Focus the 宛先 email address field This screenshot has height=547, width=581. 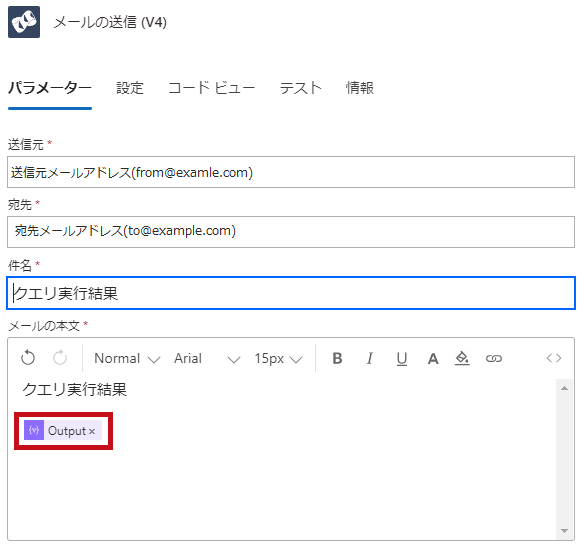pyautogui.click(x=291, y=232)
